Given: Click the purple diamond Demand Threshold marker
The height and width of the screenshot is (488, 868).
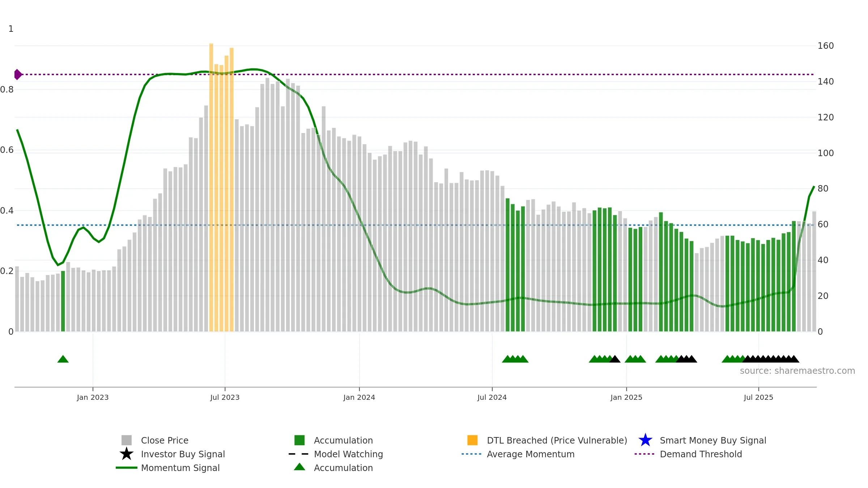Looking at the screenshot, I should [x=18, y=74].
